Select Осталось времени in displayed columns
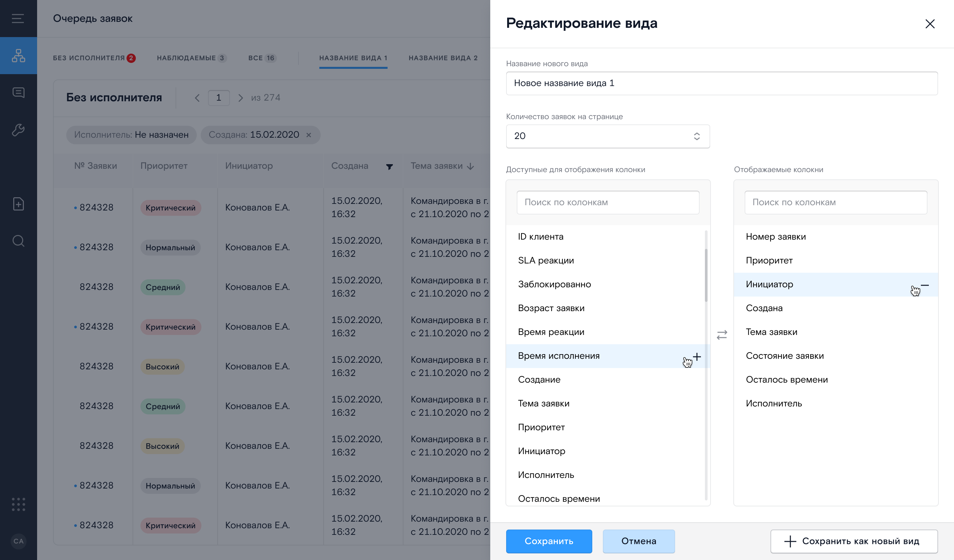 click(x=836, y=380)
